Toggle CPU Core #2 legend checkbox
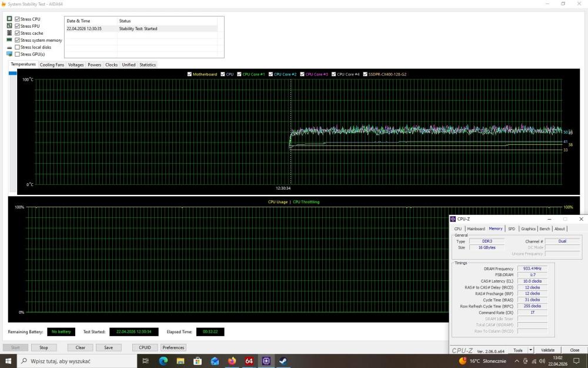 [270, 74]
